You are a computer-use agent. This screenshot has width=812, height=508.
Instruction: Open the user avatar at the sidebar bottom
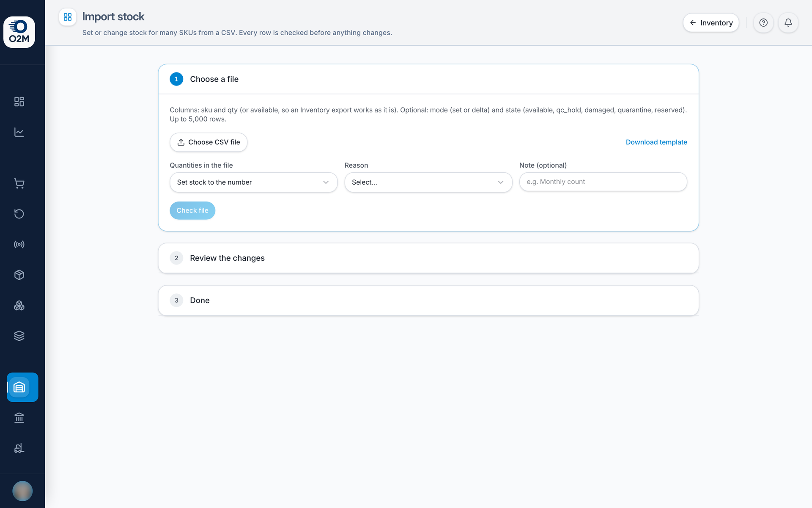coord(22,491)
